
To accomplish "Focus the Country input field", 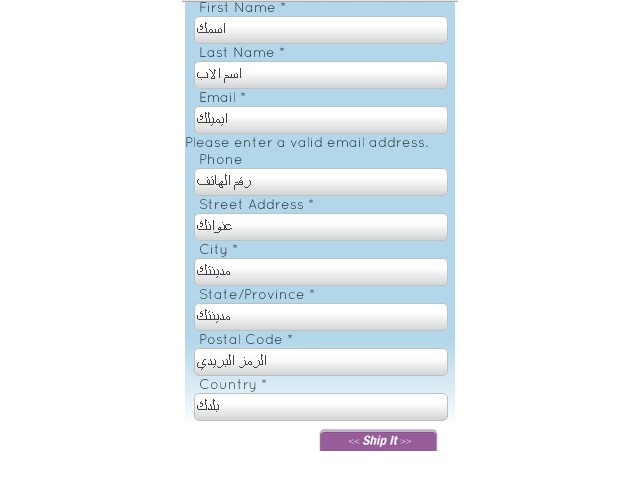I will [321, 407].
